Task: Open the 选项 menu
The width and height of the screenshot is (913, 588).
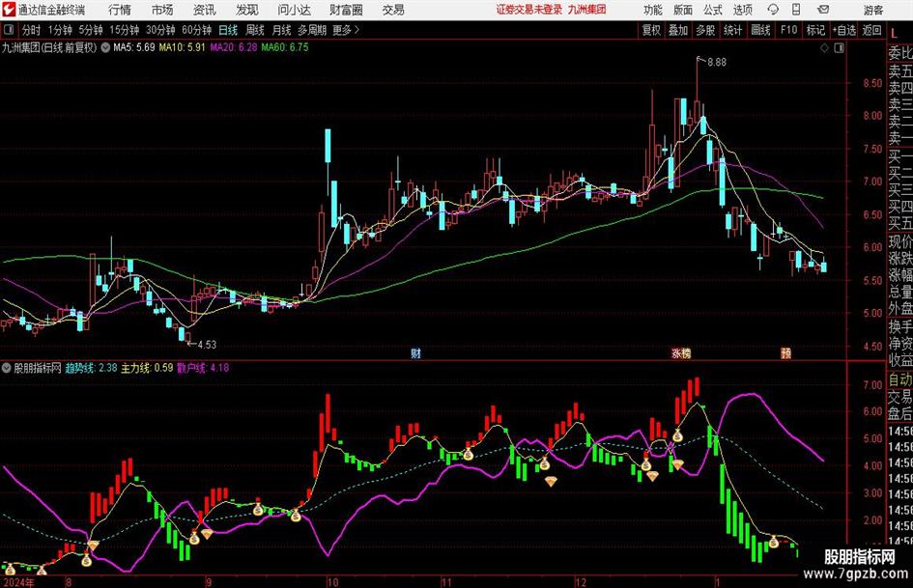Action: [742, 10]
